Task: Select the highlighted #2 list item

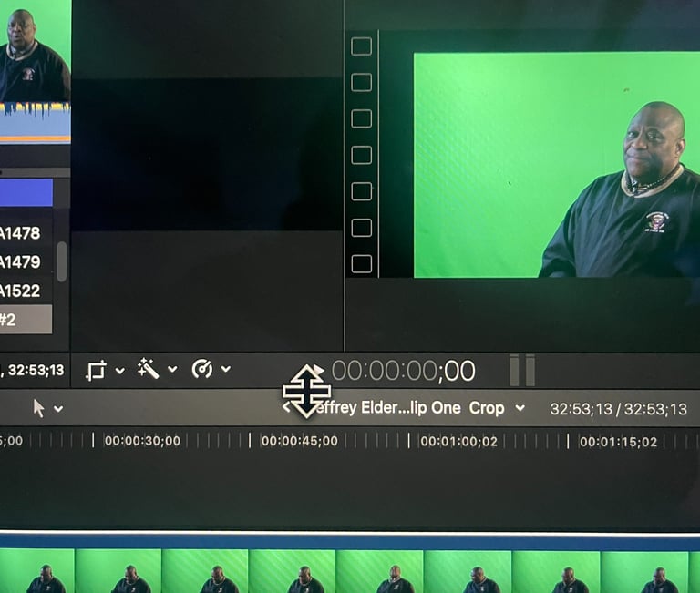Action: pos(26,320)
